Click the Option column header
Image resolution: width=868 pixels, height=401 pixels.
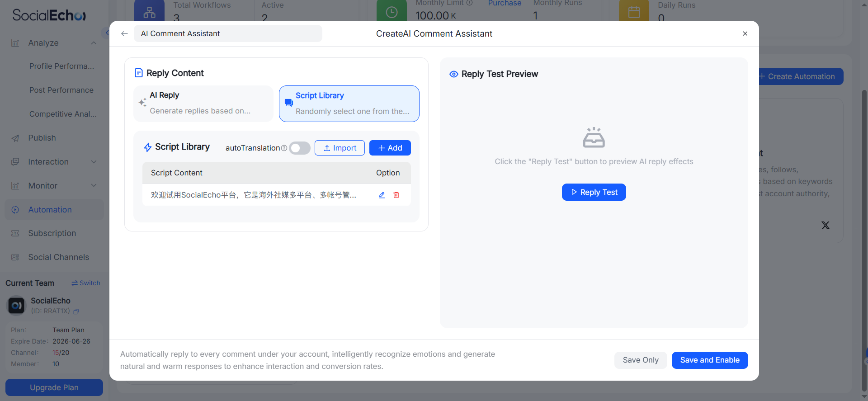388,173
